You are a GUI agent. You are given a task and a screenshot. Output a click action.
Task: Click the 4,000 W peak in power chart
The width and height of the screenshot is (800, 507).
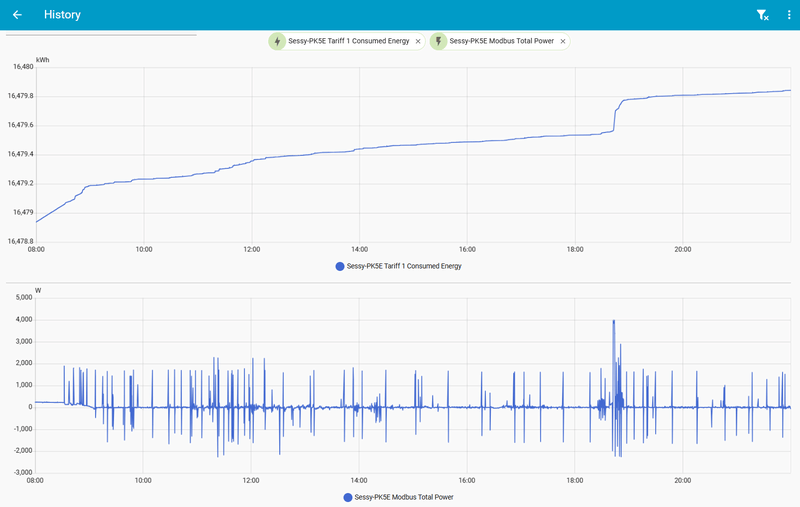tap(614, 321)
